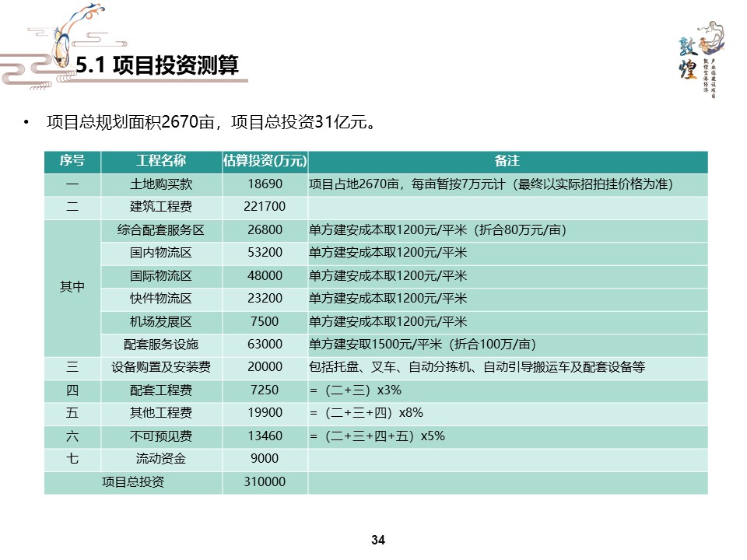Select the amount 63000

click(265, 345)
